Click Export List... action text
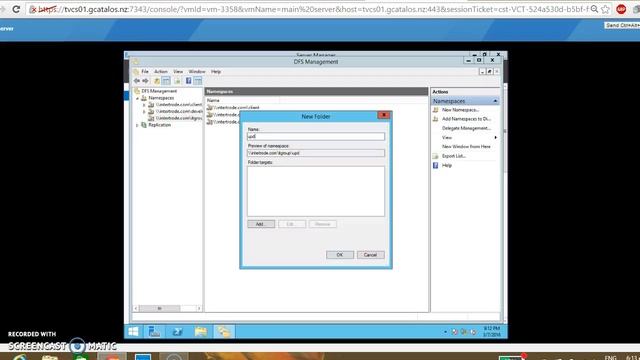This screenshot has height=360, width=640. 454,156
